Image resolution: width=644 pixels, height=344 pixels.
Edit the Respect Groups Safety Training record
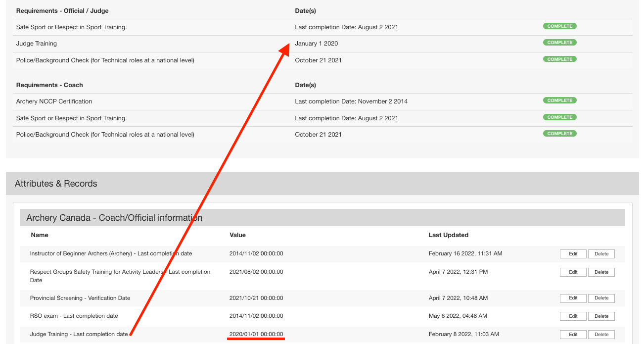point(573,272)
